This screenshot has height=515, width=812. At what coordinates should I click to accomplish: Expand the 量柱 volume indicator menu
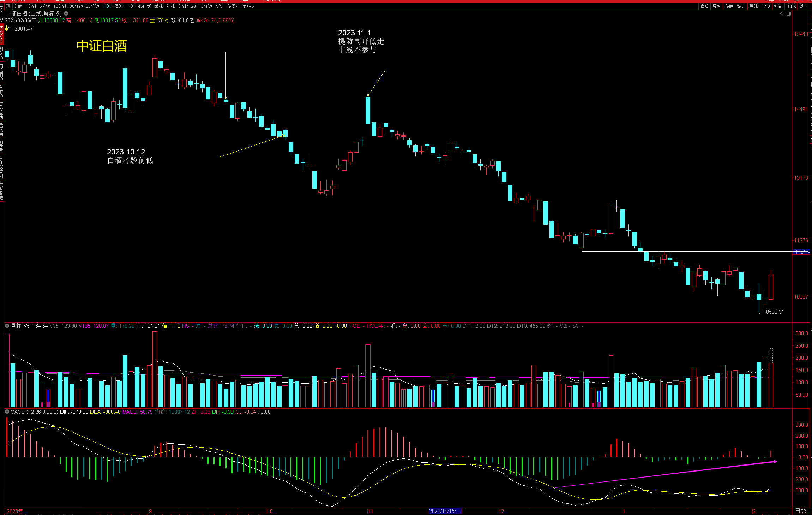pyautogui.click(x=7, y=326)
